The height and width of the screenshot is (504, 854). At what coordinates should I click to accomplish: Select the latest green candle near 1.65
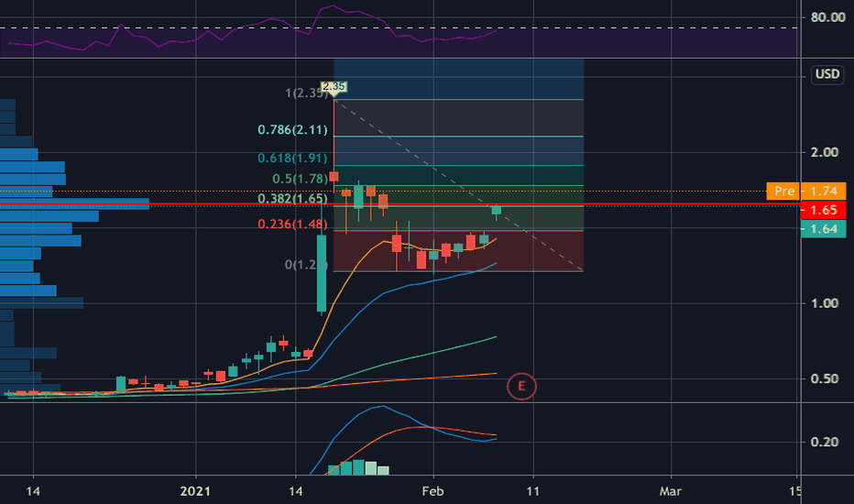496,211
